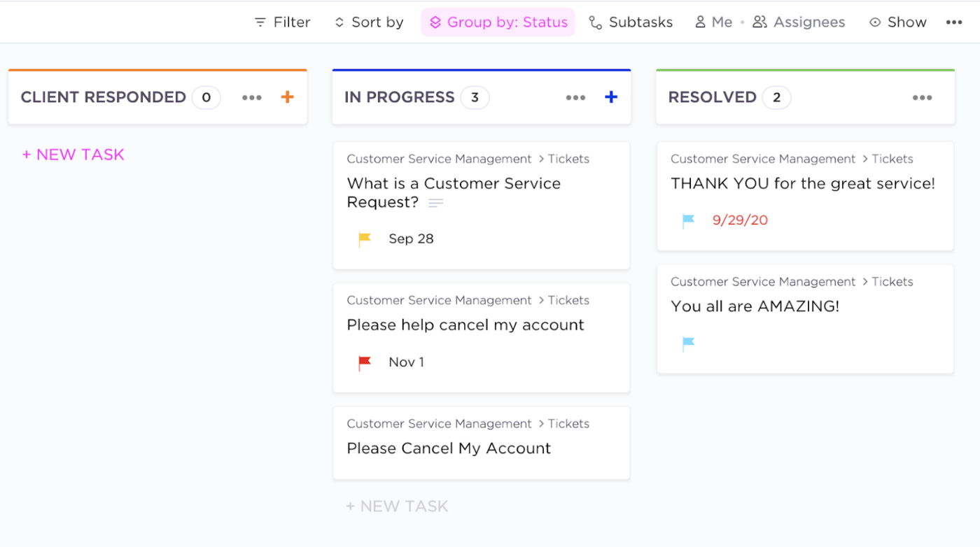The width and height of the screenshot is (980, 547).
Task: Open the Resolved column ellipsis menu
Action: [x=923, y=97]
